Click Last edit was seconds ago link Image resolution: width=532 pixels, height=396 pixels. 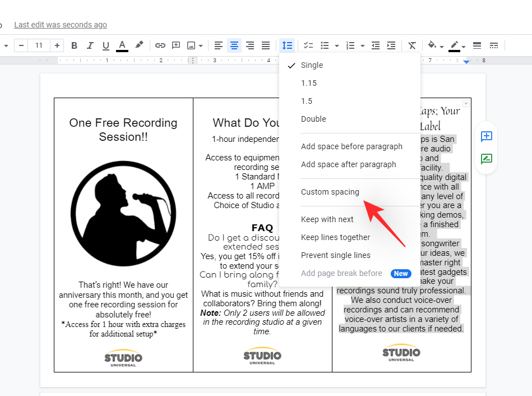pyautogui.click(x=61, y=25)
